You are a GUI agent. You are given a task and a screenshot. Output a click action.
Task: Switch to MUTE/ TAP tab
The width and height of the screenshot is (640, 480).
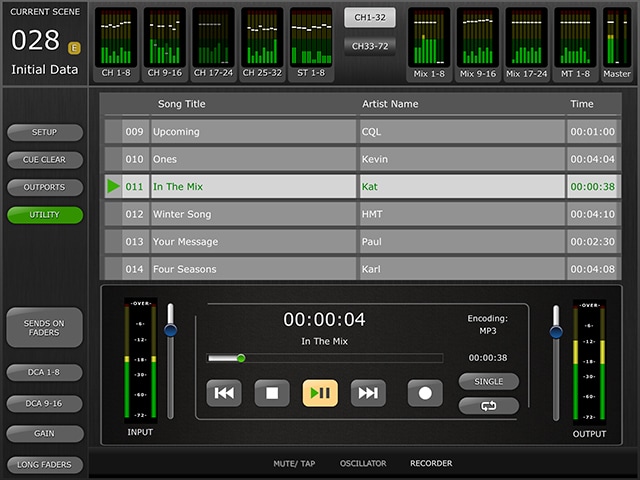pos(294,464)
